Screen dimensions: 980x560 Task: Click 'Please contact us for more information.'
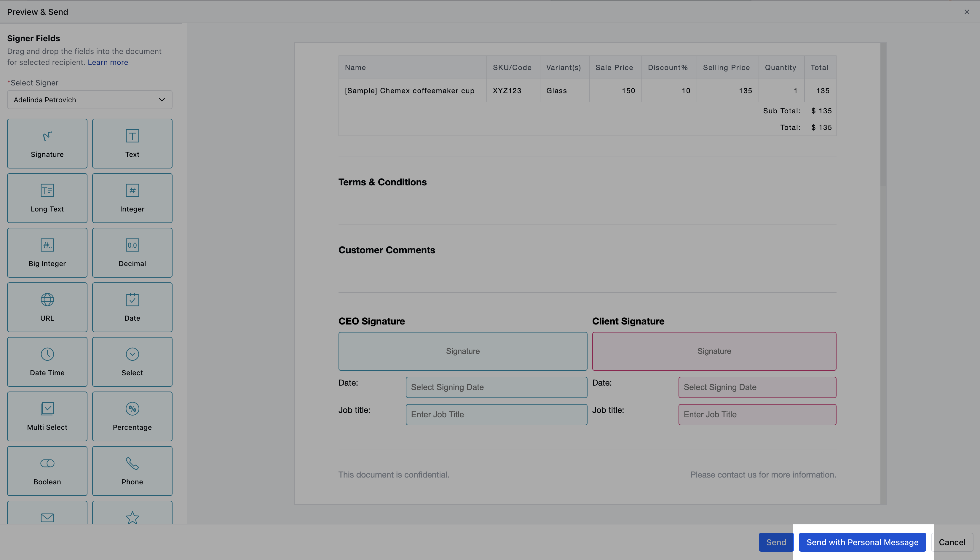click(x=763, y=475)
